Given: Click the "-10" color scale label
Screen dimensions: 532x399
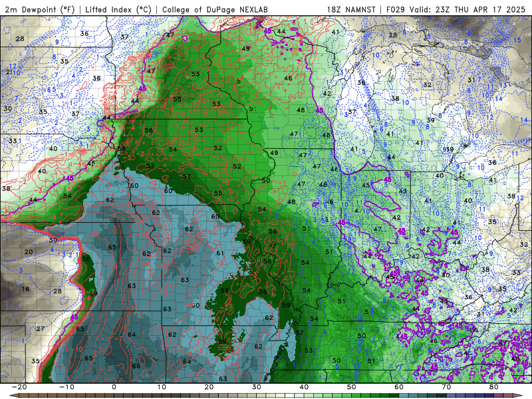Looking at the screenshot, I should point(66,387).
